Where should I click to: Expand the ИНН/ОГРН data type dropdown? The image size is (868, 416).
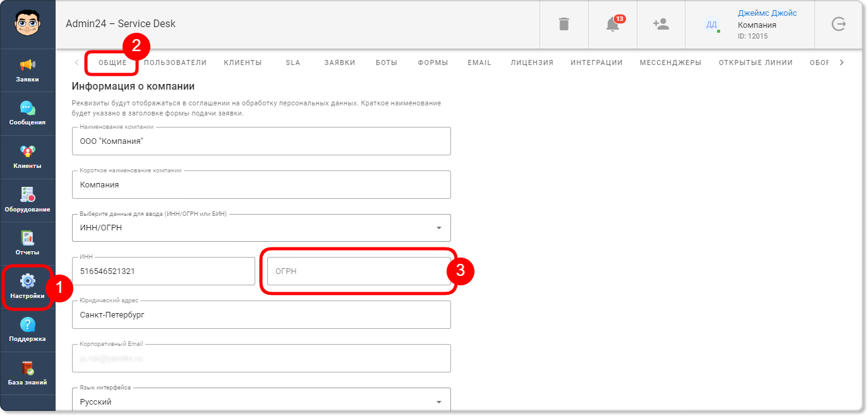[x=262, y=227]
